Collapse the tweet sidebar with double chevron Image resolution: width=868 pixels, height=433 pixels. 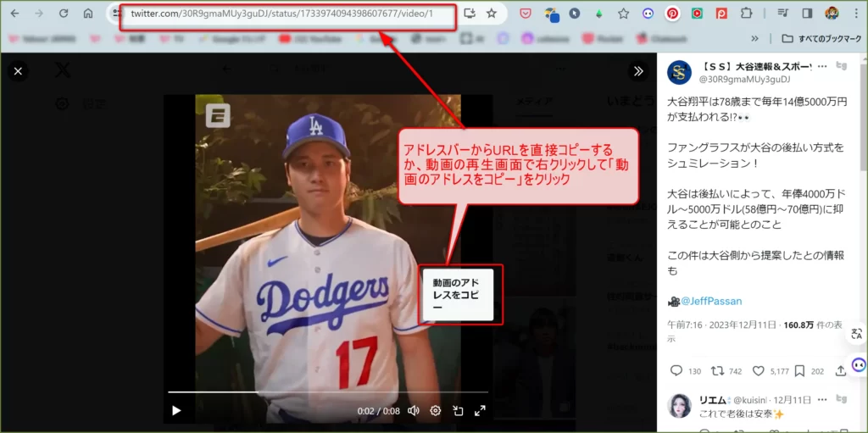pyautogui.click(x=638, y=71)
